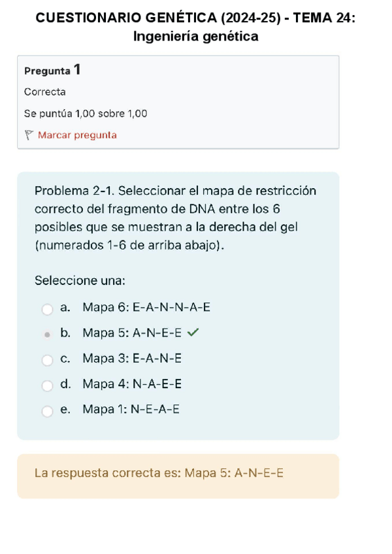Click answer label Mapa 4: N-A-E-E
This screenshot has width=392, height=554.
pos(132,384)
